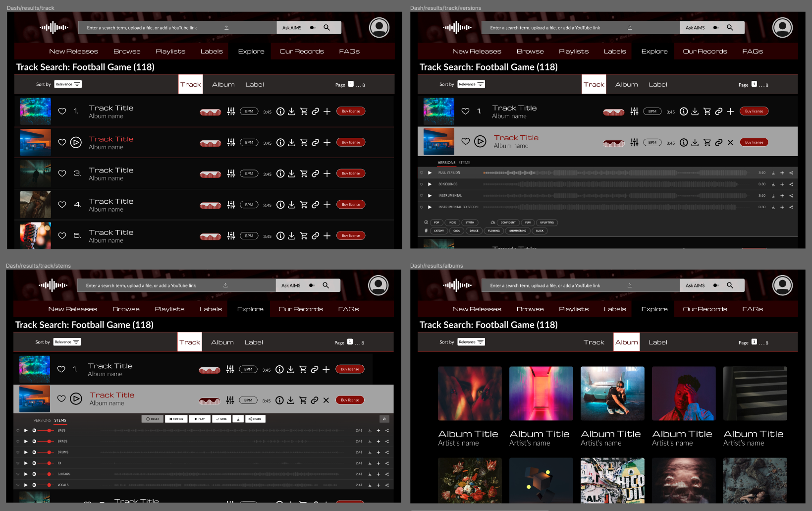
Task: Favorite track 5 heart in track frame
Action: [x=62, y=236]
